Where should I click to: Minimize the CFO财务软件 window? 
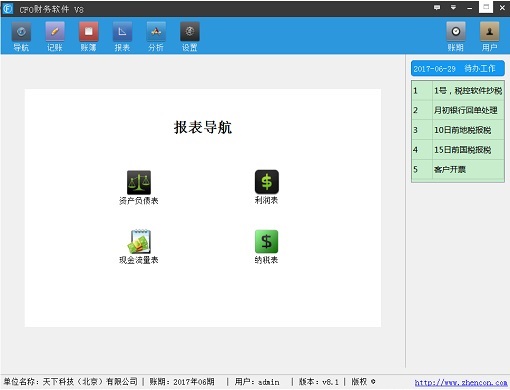click(470, 8)
